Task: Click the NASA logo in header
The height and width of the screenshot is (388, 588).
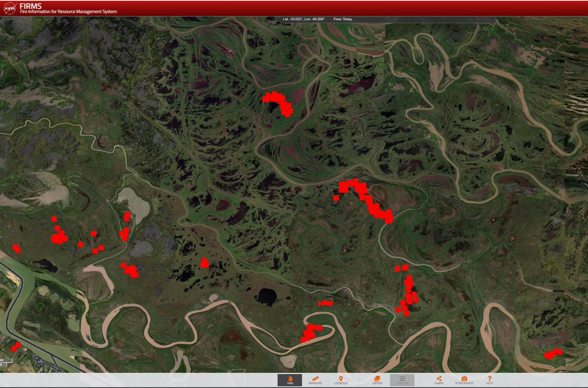Action: (x=9, y=8)
